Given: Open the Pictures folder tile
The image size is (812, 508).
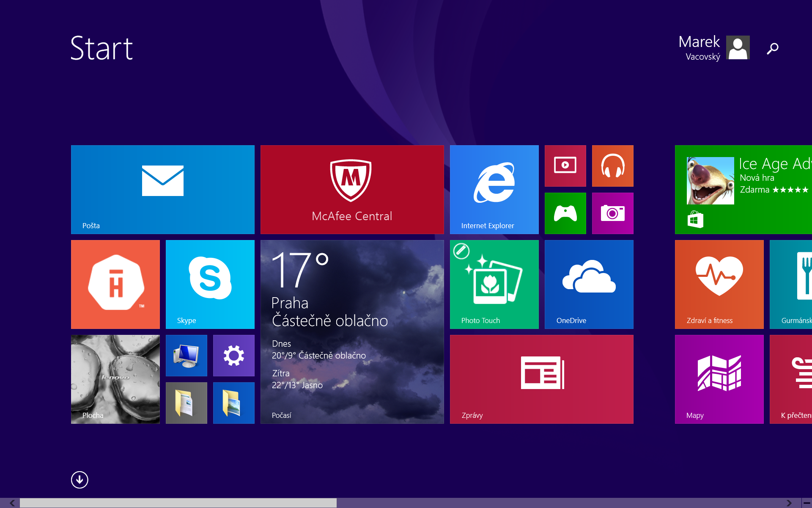Looking at the screenshot, I should pyautogui.click(x=234, y=403).
